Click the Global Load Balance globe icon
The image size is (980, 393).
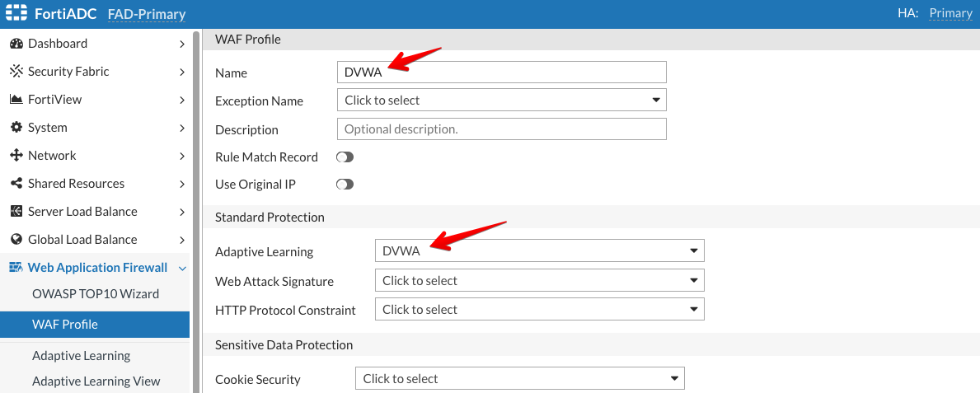pyautogui.click(x=16, y=240)
